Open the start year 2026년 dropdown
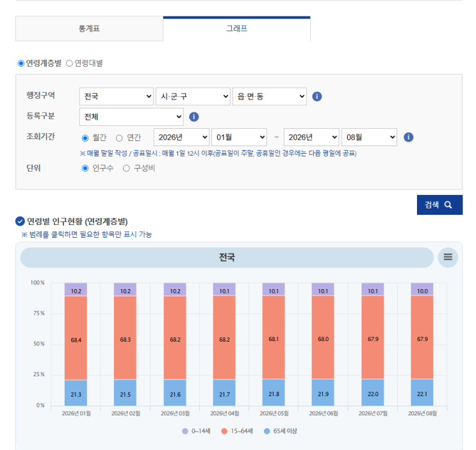Screen dimensions: 476x450 181,137
